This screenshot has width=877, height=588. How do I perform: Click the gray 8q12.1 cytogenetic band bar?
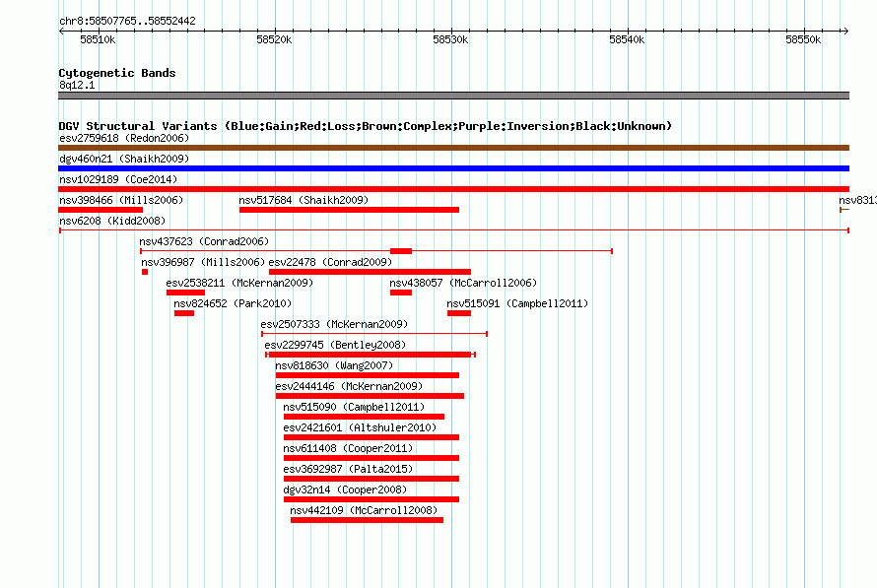(x=453, y=96)
